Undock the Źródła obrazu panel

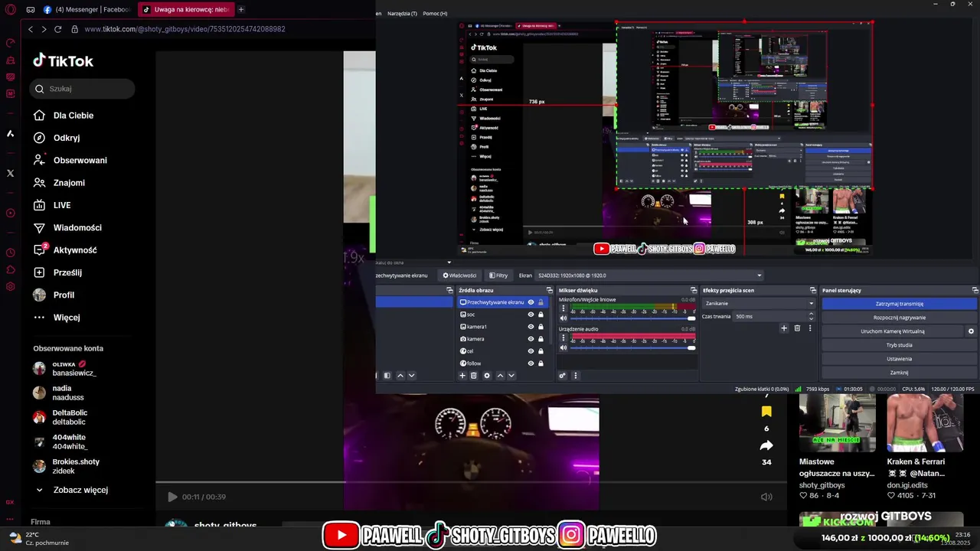point(549,290)
